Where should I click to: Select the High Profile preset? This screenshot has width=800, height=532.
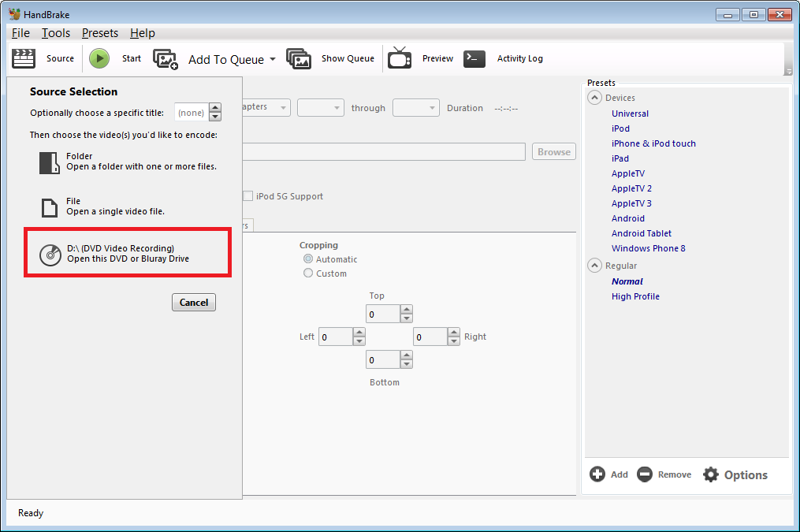(x=635, y=296)
